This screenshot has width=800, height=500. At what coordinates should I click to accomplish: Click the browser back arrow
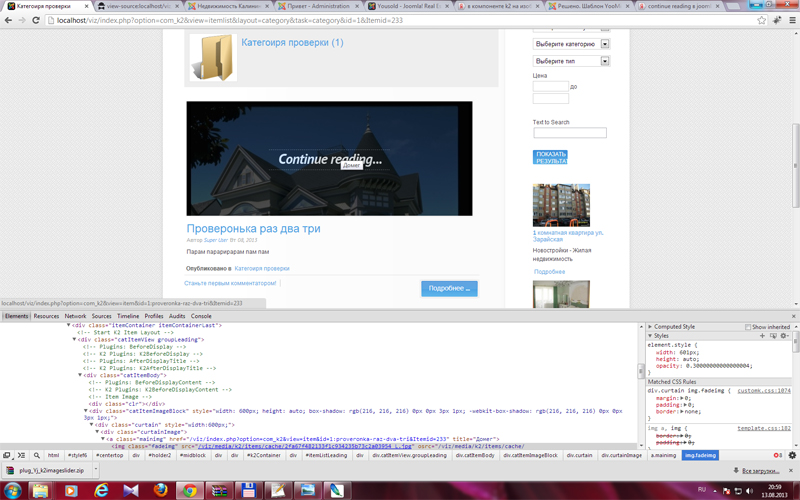(x=10, y=19)
